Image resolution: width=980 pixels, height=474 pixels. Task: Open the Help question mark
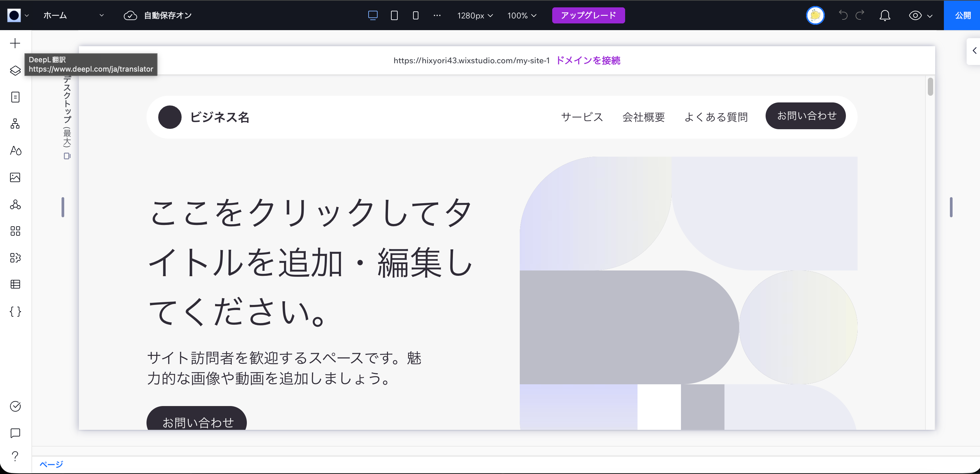(x=15, y=456)
